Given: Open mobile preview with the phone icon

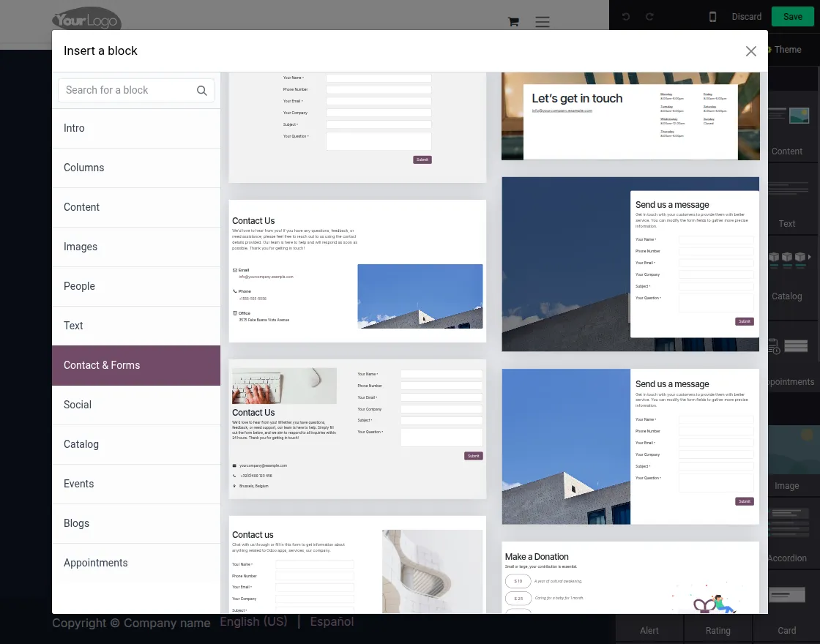Looking at the screenshot, I should click(x=712, y=16).
